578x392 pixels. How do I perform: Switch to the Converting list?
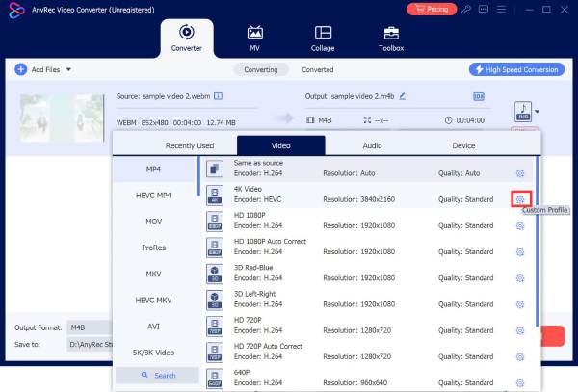tap(261, 69)
